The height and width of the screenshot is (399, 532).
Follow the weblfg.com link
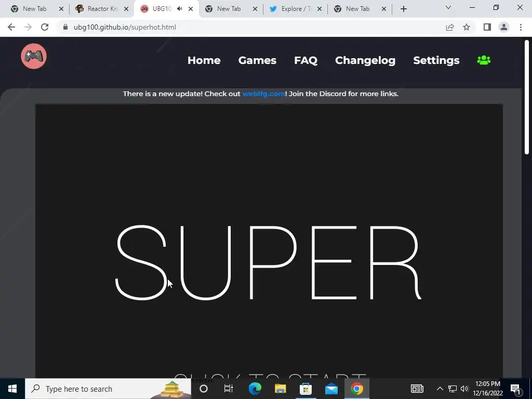pos(263,94)
